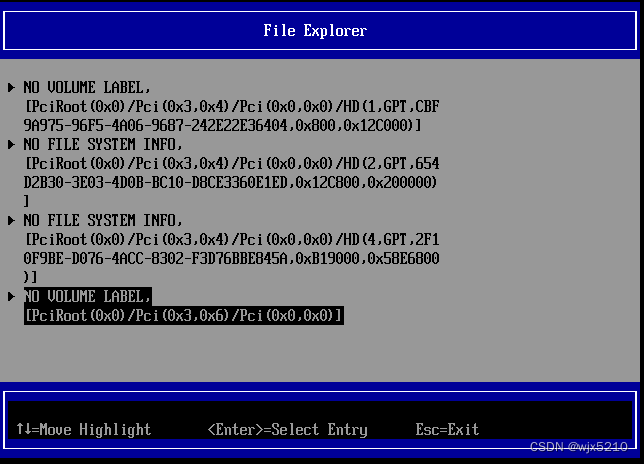Select highlighted Pci(0x3,0x6) volume entry
644x464 pixels.
point(184,306)
